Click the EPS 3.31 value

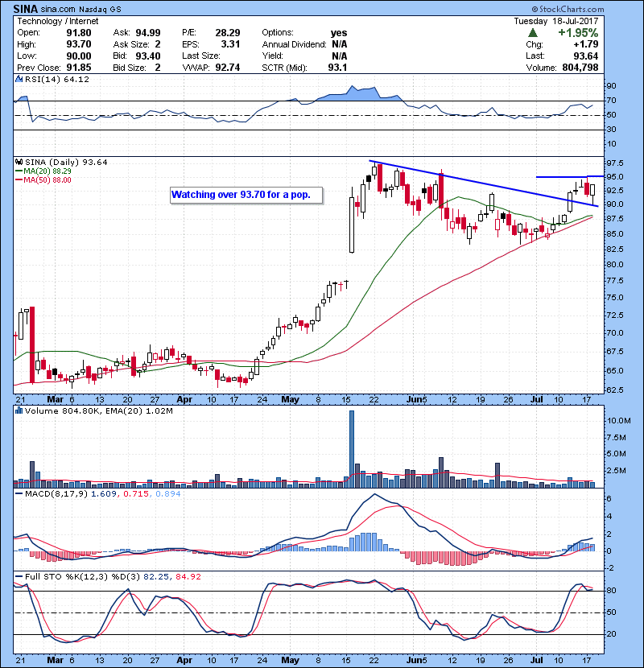tap(230, 44)
